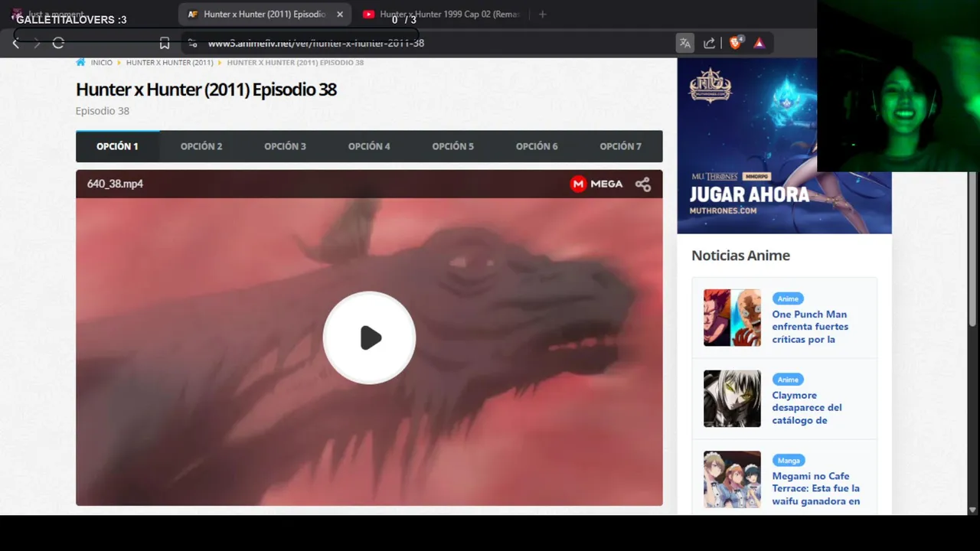980x551 pixels.
Task: Click HUNTER X HUNTER (2011) breadcrumb link
Action: [170, 63]
